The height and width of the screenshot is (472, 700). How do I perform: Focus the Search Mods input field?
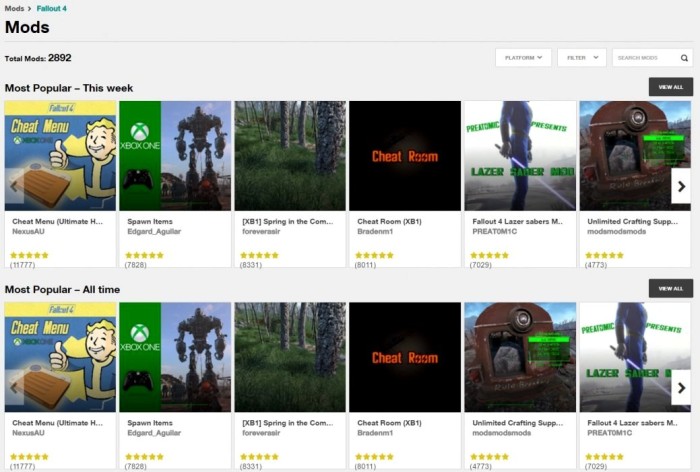coord(652,58)
